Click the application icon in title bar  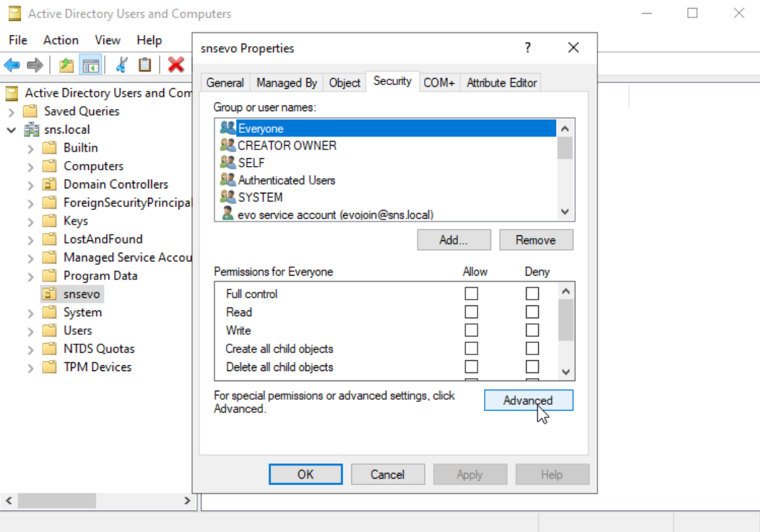tap(14, 14)
